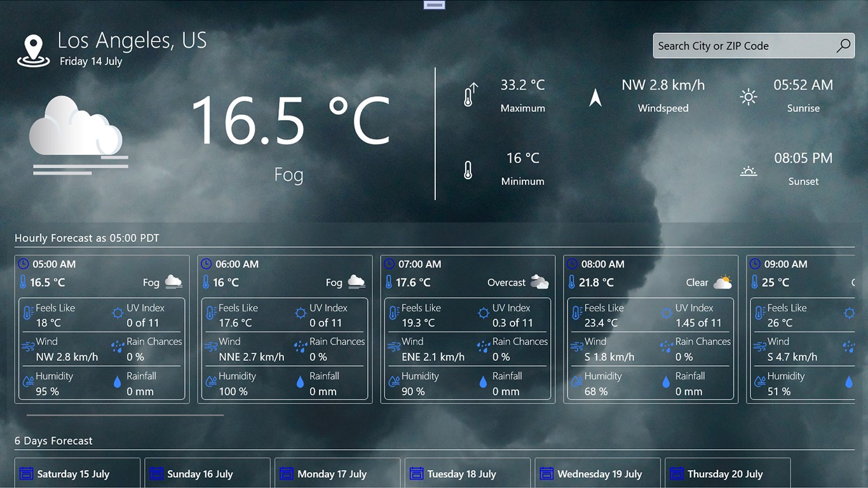Click the thermometer icon on the 09:00 AM card
The image size is (868, 488).
pyautogui.click(x=754, y=281)
